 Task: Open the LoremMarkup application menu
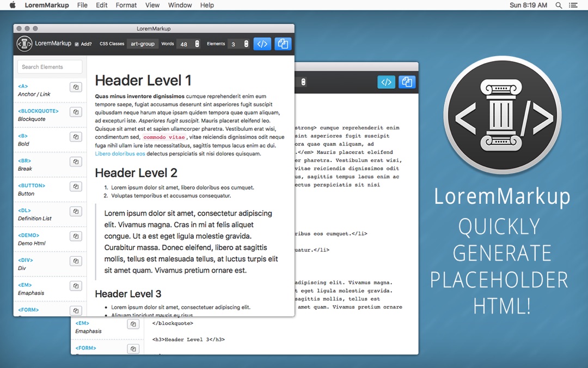pos(47,5)
